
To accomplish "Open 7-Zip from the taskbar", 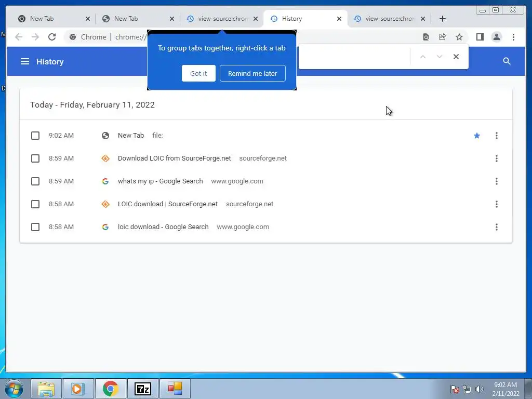I will [142, 389].
